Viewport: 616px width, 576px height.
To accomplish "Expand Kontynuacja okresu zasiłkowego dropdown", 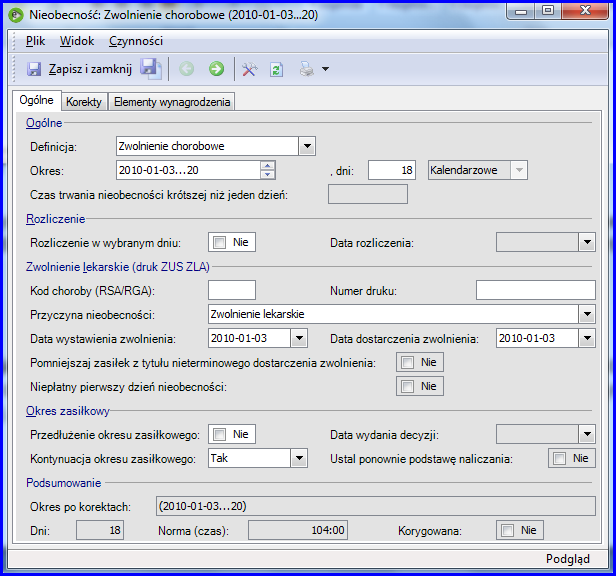I will [299, 458].
